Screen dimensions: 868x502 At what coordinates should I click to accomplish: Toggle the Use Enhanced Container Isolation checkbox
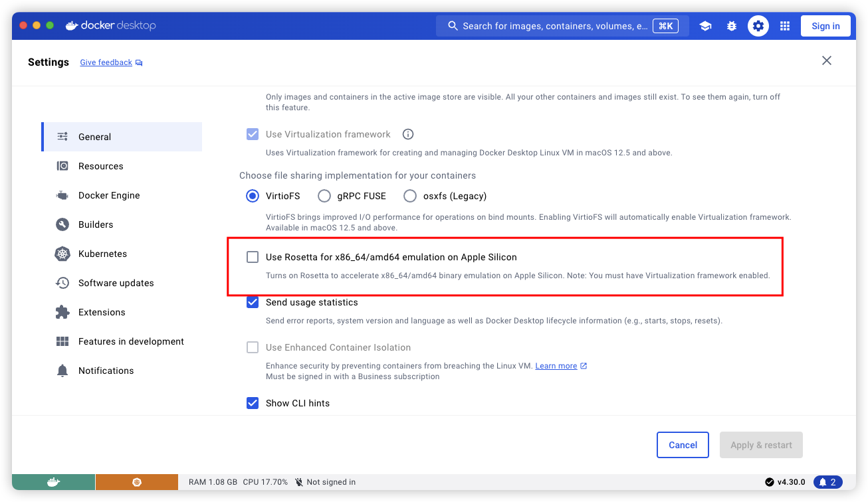[x=253, y=347]
